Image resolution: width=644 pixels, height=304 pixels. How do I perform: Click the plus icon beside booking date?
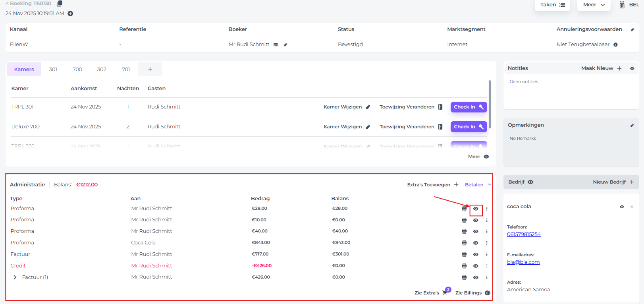click(70, 14)
